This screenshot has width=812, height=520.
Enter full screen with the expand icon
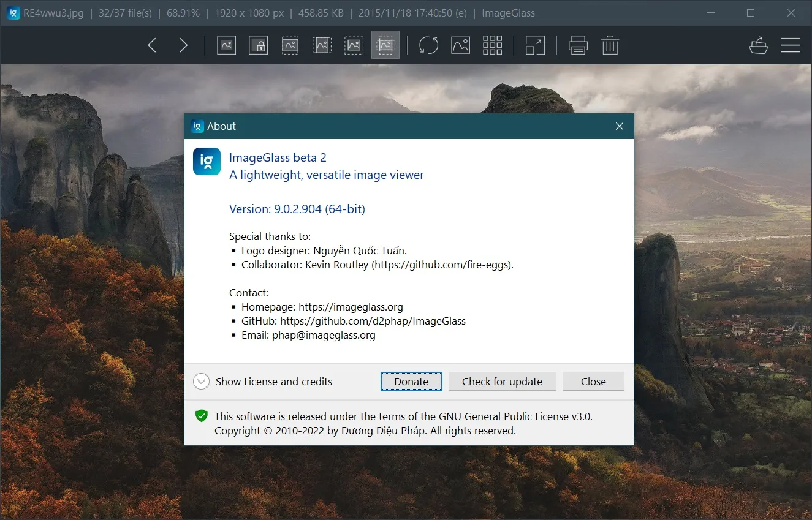coord(535,45)
